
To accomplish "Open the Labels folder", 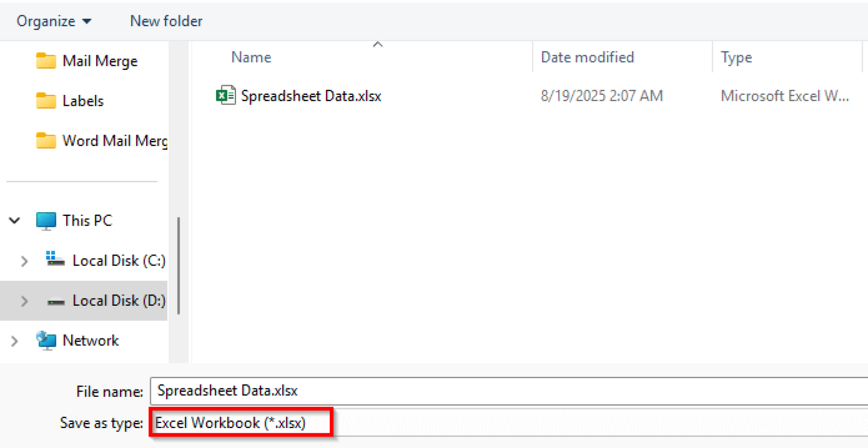I will point(83,101).
